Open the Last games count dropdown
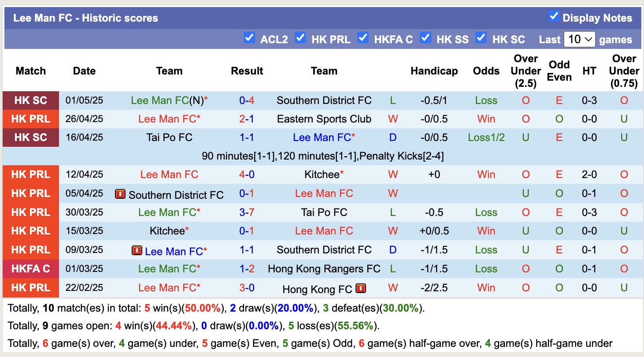Screen dimensions: 644x357 point(580,39)
